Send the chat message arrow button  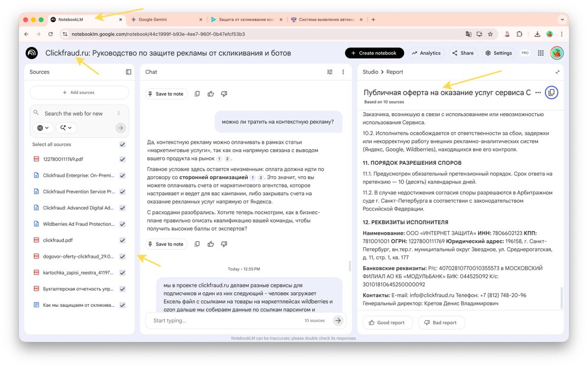338,320
